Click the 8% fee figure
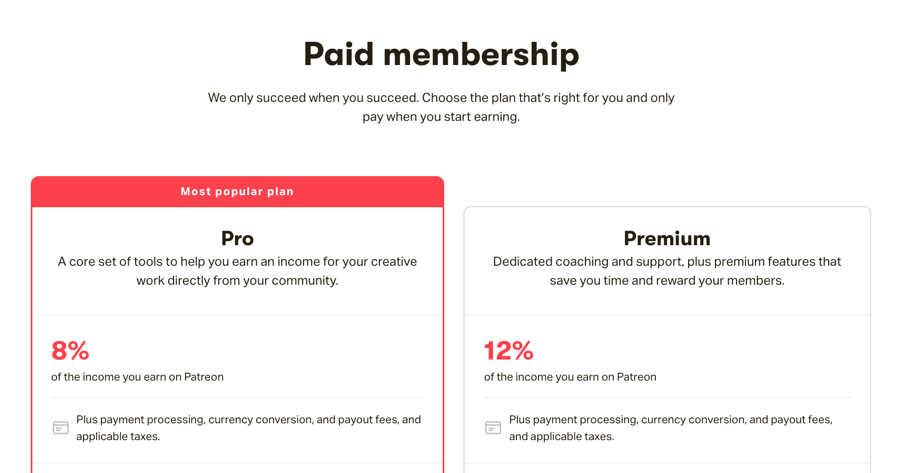900x473 pixels. pyautogui.click(x=70, y=351)
